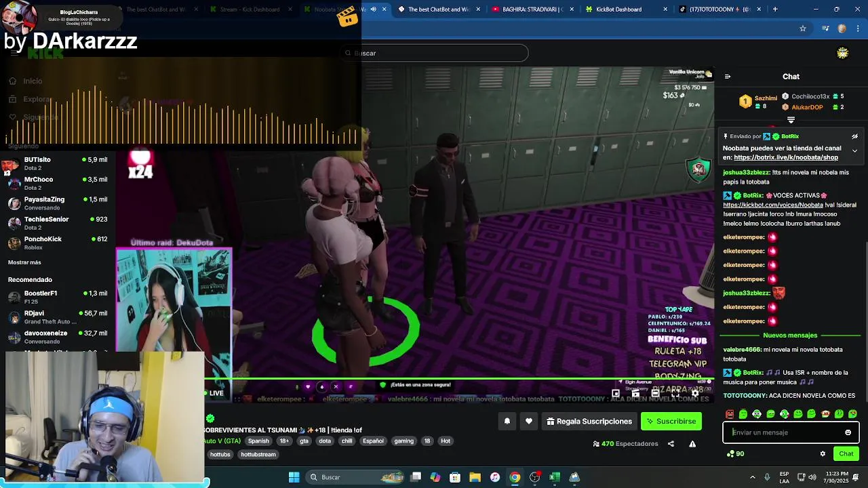
Task: Select the Spanish tag
Action: (x=258, y=441)
